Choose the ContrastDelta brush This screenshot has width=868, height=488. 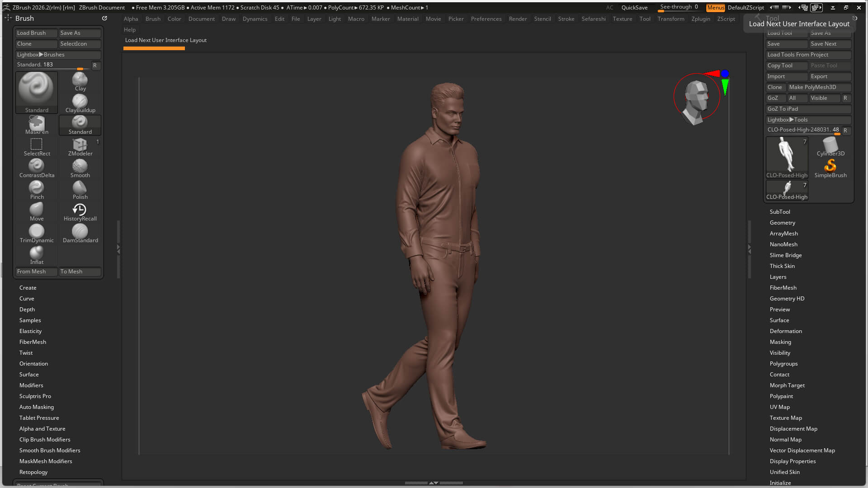point(37,169)
